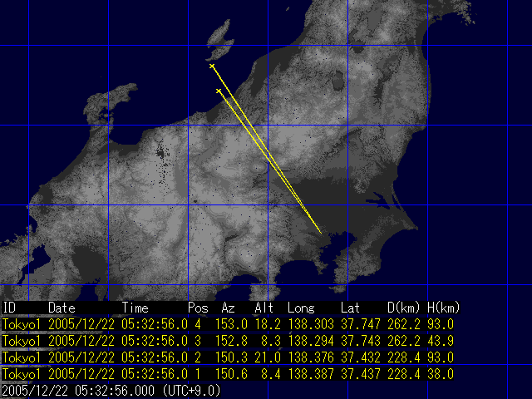Image resolution: width=532 pixels, height=399 pixels.
Task: Click longitude value 138.387
Action: (311, 374)
